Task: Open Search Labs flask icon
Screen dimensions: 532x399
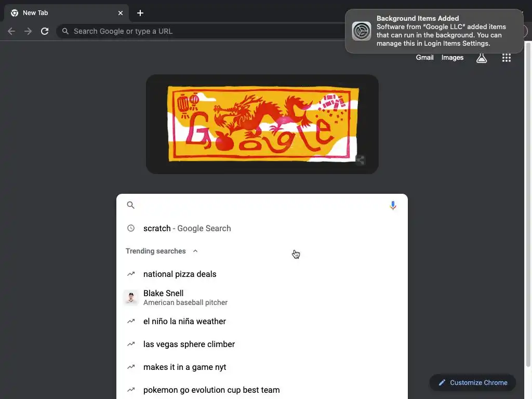Action: click(x=482, y=58)
